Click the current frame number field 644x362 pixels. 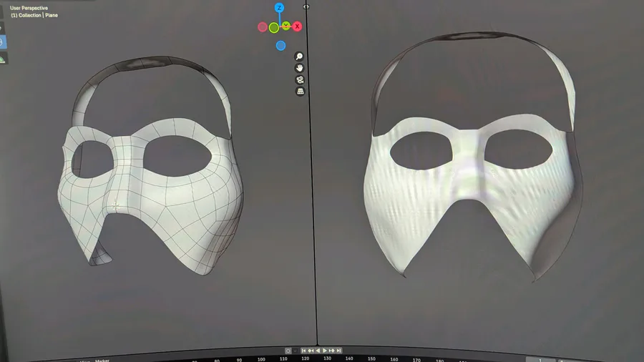[x=540, y=360]
